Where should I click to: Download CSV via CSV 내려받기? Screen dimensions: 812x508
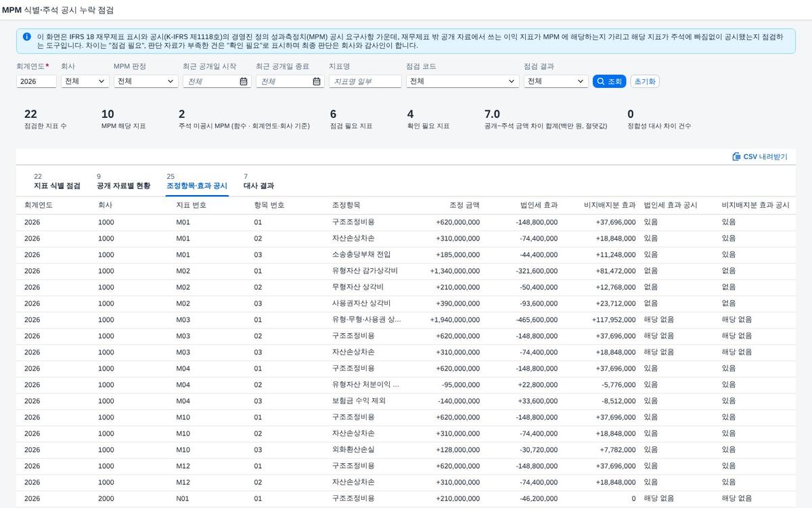pos(760,156)
